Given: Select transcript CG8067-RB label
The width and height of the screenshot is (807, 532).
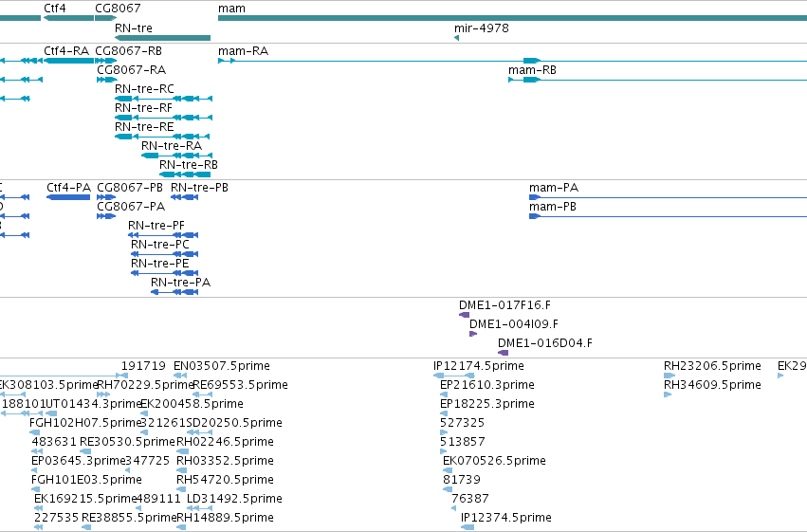Looking at the screenshot, I should (129, 51).
